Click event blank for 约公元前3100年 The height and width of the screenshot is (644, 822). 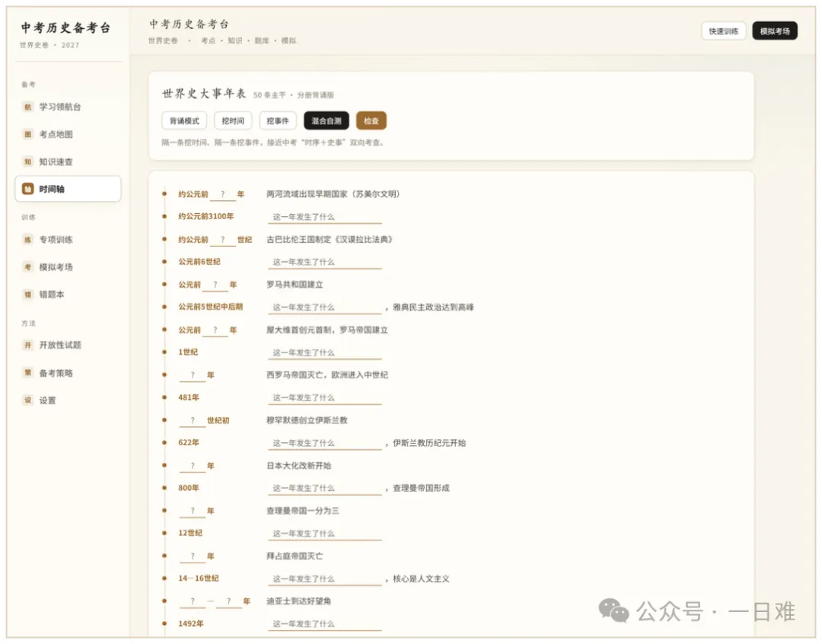[x=324, y=217]
